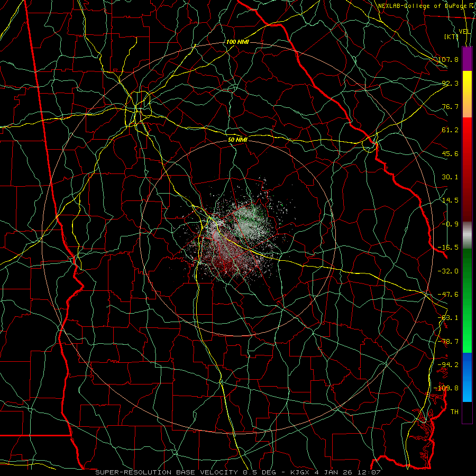The width and height of the screenshot is (476, 476).
Task: Click the 45.6 velocity scale value
Action: (x=450, y=153)
